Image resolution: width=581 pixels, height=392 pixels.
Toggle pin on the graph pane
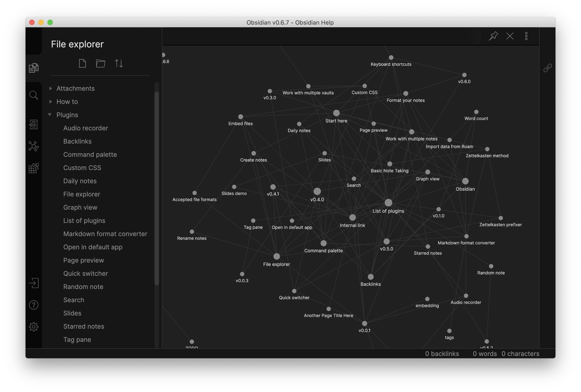coord(493,36)
